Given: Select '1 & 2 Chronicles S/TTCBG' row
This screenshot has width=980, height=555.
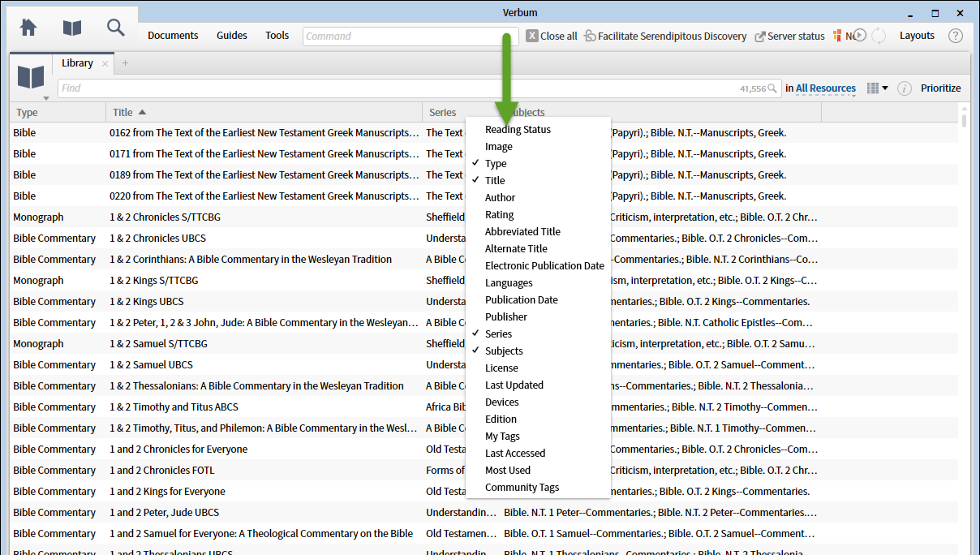Looking at the screenshot, I should (484, 217).
